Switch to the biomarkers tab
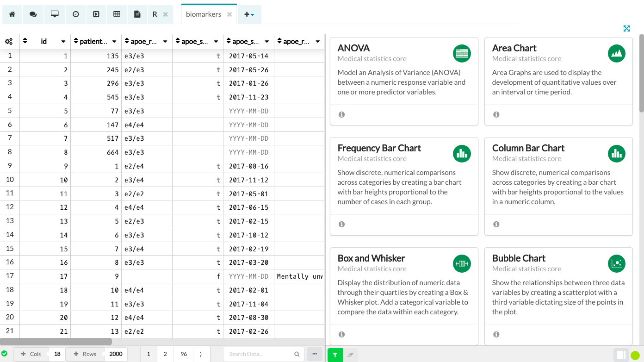644x362 pixels. (204, 14)
